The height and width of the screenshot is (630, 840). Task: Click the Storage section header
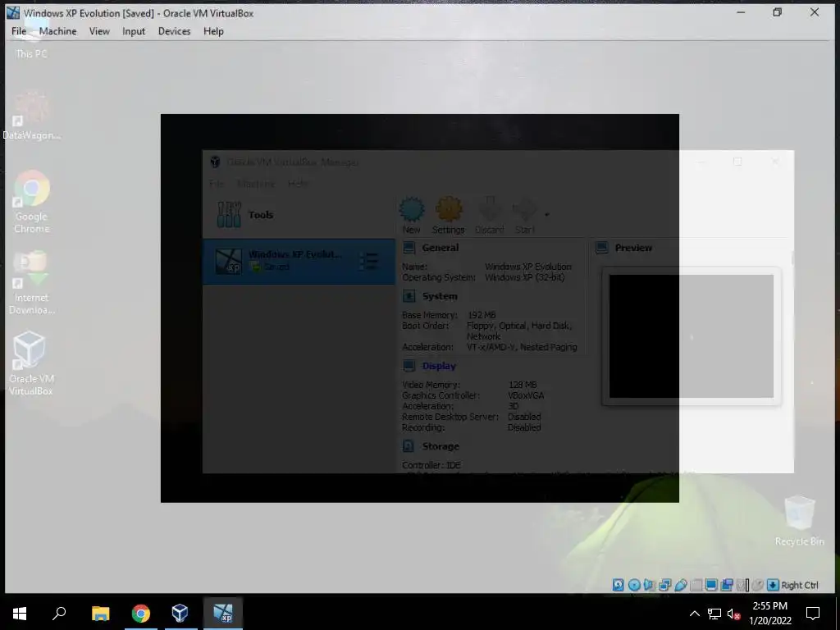(441, 446)
